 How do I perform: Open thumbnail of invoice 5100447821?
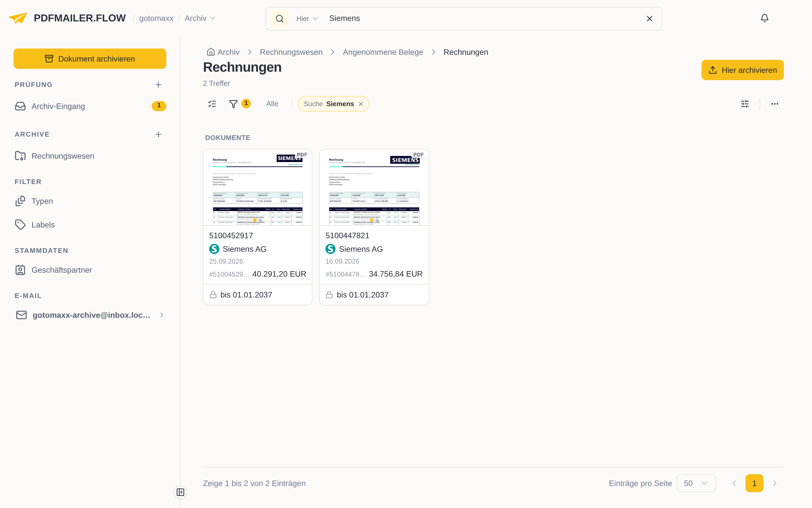point(374,187)
